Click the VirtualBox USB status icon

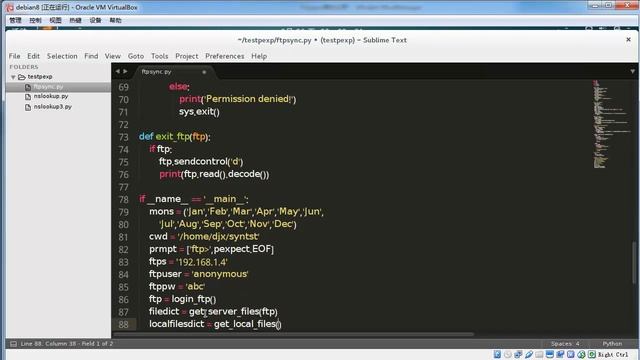[529, 354]
